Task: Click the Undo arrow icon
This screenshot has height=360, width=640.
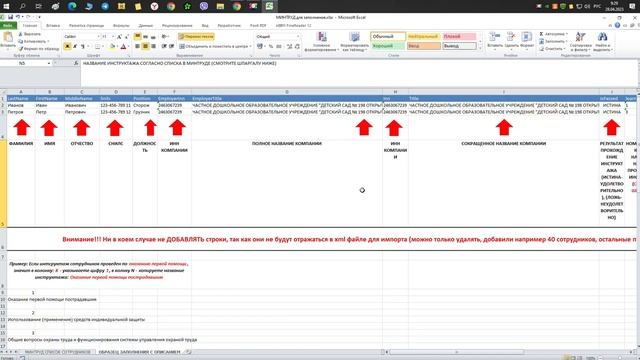Action: tap(18, 17)
